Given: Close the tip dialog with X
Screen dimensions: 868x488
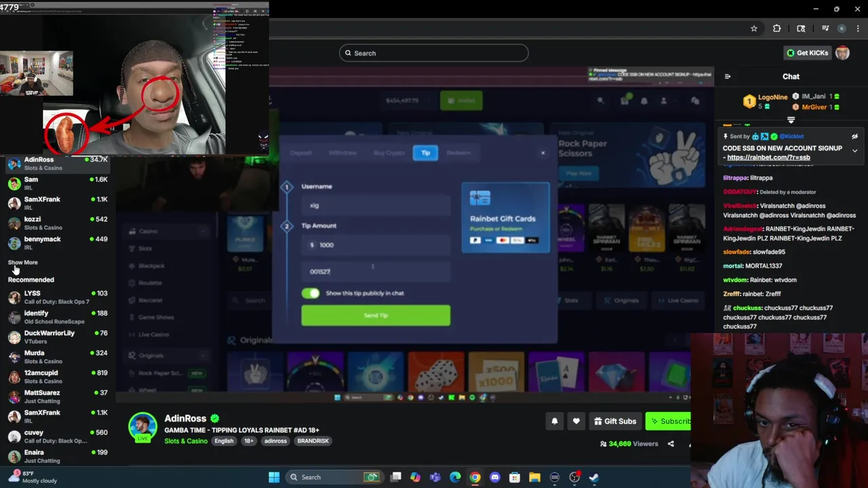Looking at the screenshot, I should [542, 152].
